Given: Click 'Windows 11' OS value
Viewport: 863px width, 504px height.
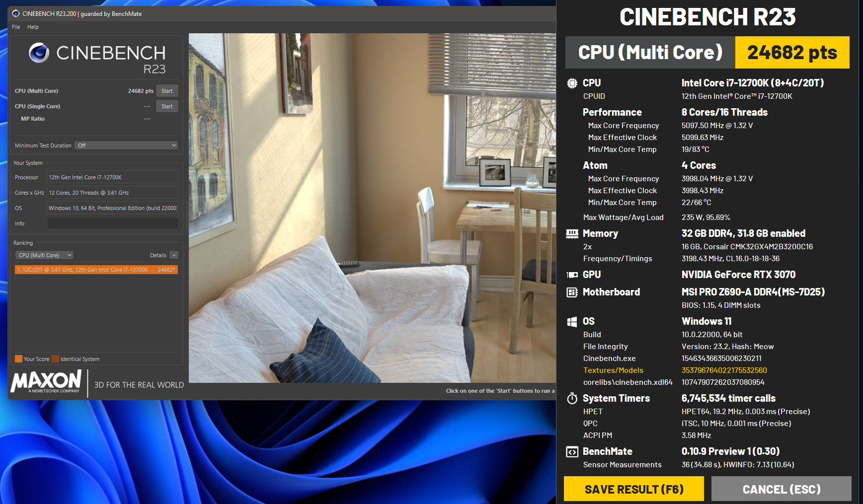Looking at the screenshot, I should point(706,321).
